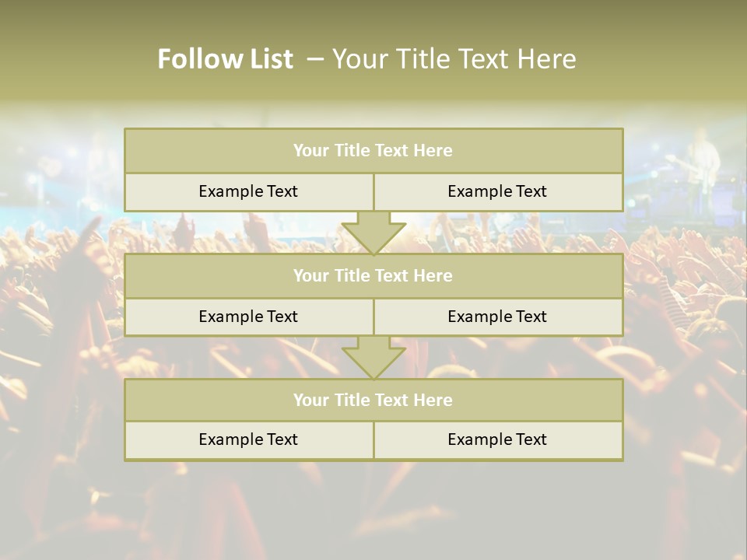
Task: Select the right Example Text cell in middle block
Action: pyautogui.click(x=497, y=317)
